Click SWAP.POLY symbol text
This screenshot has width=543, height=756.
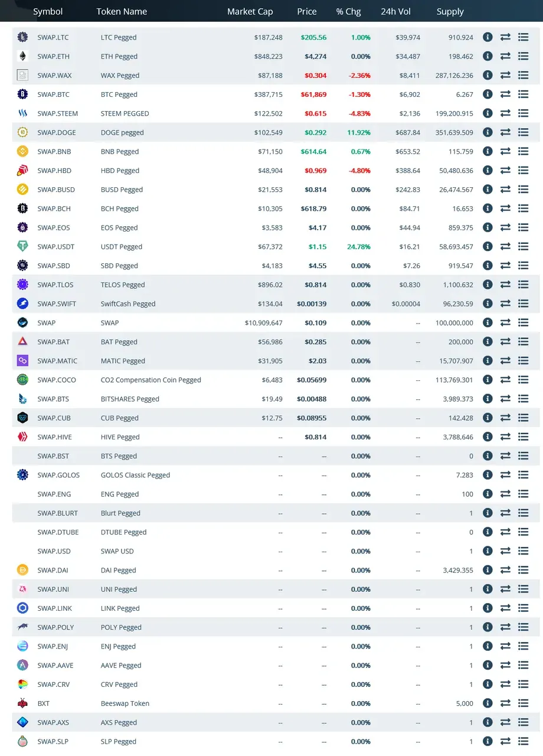55,627
